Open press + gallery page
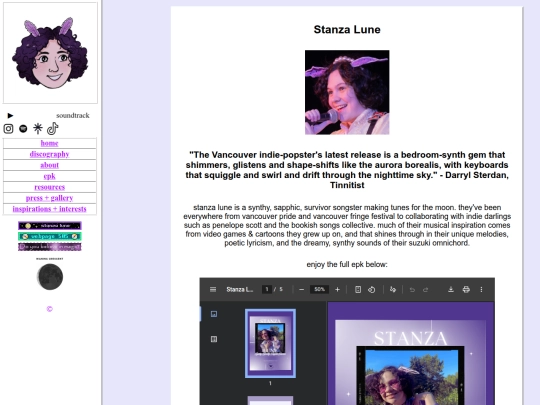This screenshot has height=405, width=540. tap(50, 198)
